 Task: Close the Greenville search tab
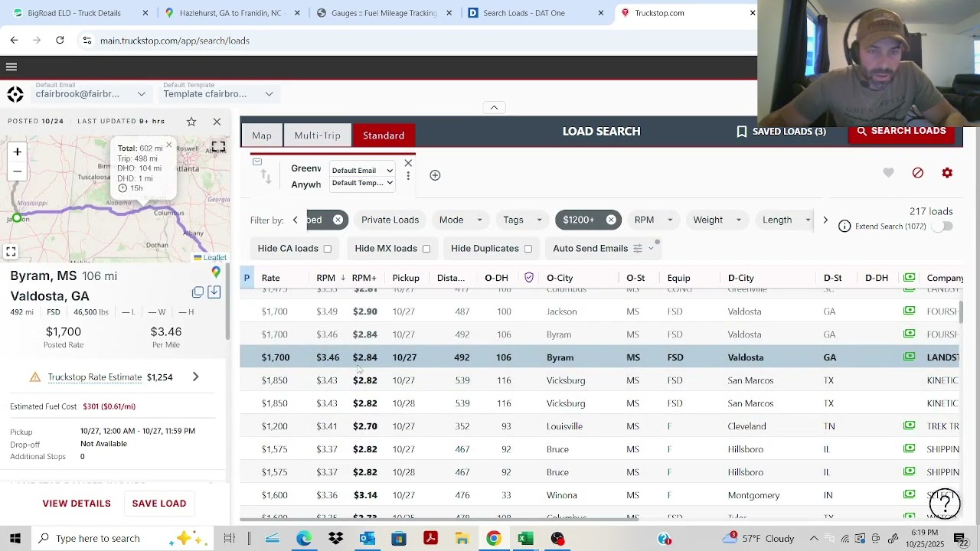(x=408, y=163)
